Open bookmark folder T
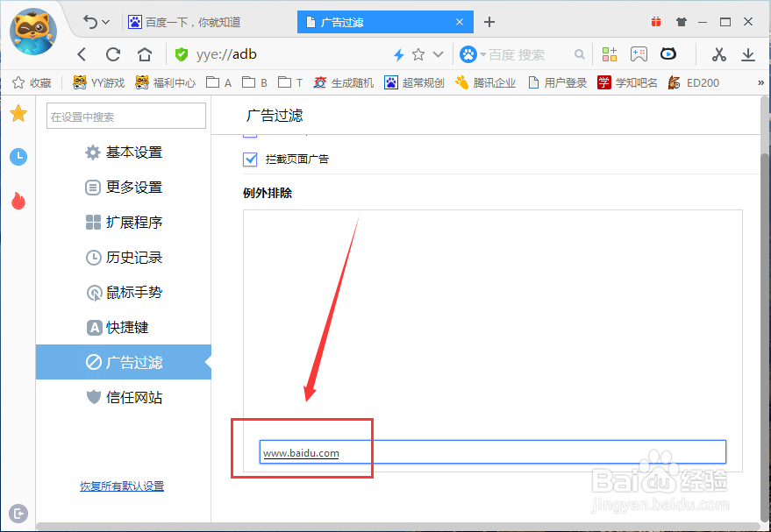The width and height of the screenshot is (771, 532). point(290,83)
